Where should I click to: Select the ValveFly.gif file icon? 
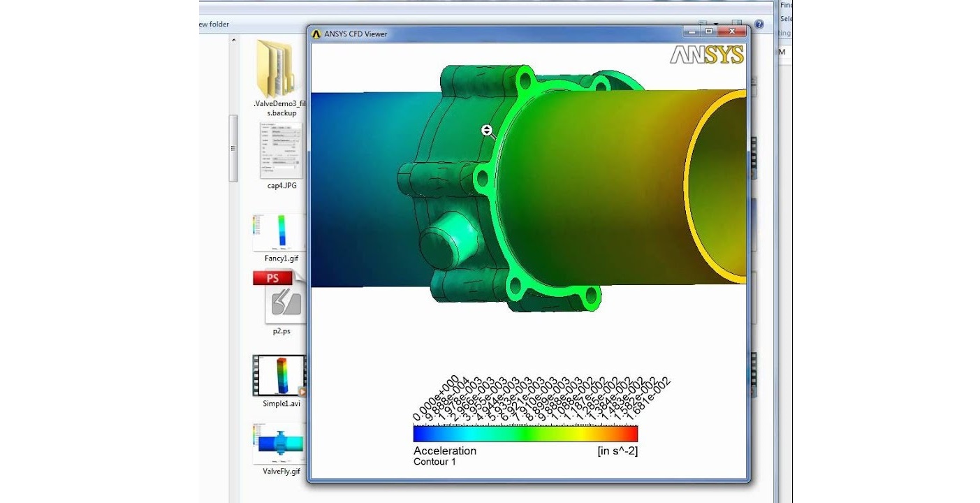click(279, 443)
